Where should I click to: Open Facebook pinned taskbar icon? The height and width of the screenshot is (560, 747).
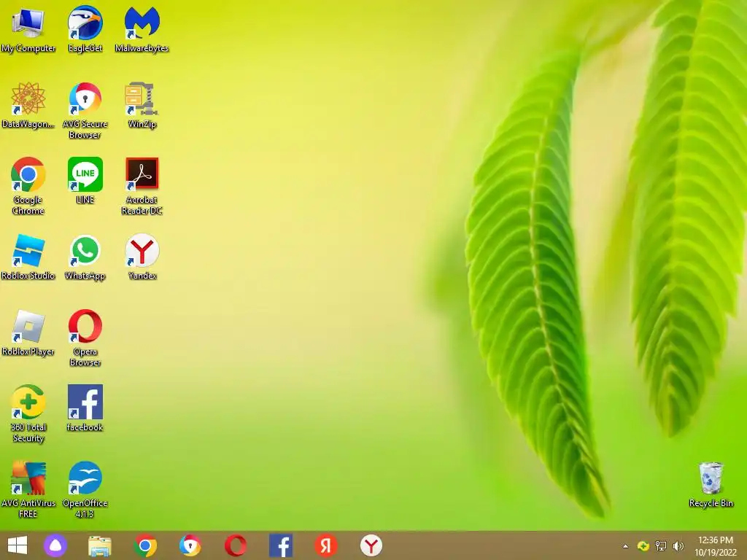coord(281,545)
